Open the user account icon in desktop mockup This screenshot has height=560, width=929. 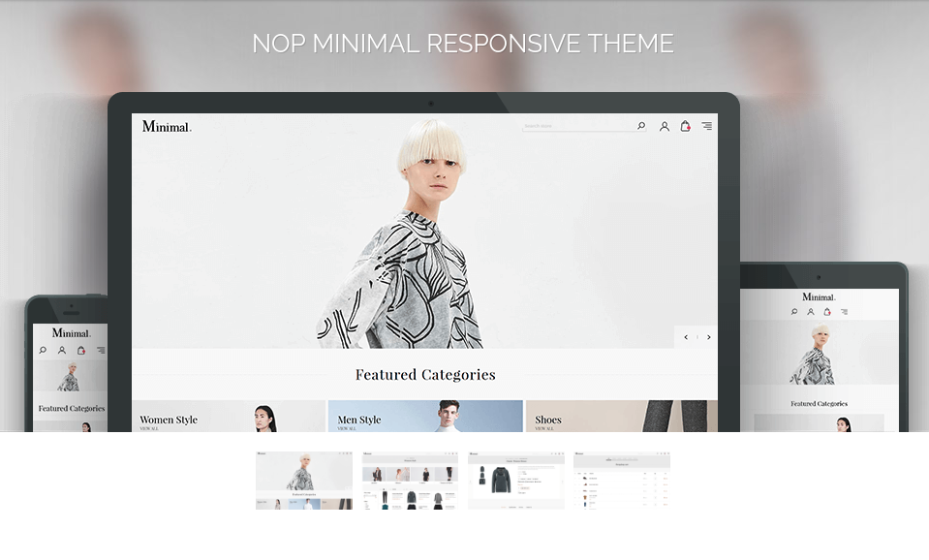665,126
